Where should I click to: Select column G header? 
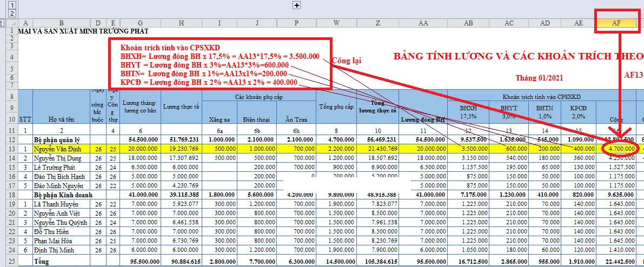[141, 23]
